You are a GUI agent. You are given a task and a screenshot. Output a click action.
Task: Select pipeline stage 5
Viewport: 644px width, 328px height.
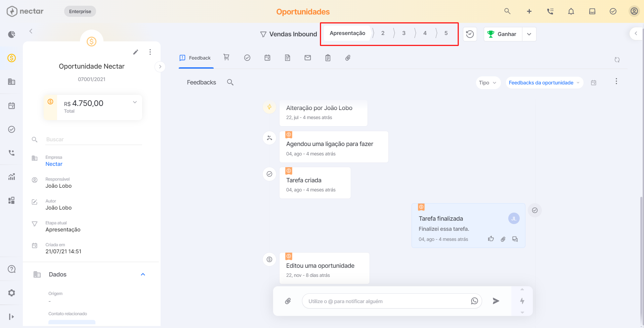click(446, 33)
